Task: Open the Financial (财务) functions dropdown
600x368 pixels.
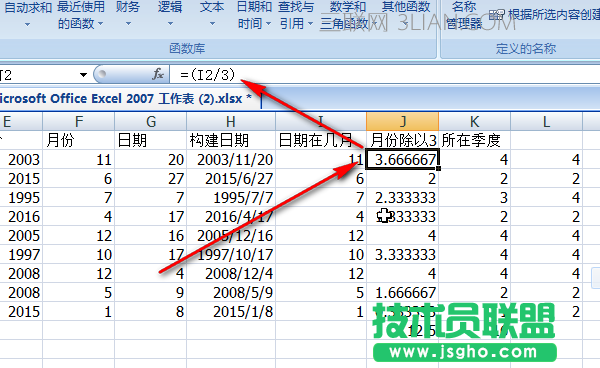Action: (x=128, y=15)
